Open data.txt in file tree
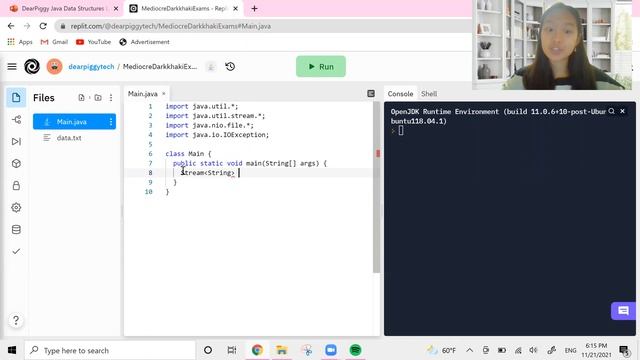This screenshot has height=360, width=640. [69, 138]
